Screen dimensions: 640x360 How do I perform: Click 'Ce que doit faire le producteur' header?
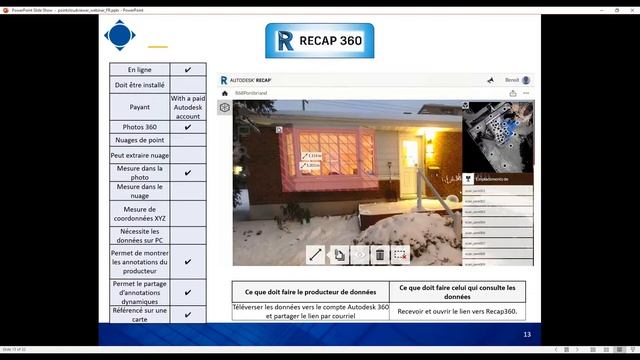coord(311,292)
